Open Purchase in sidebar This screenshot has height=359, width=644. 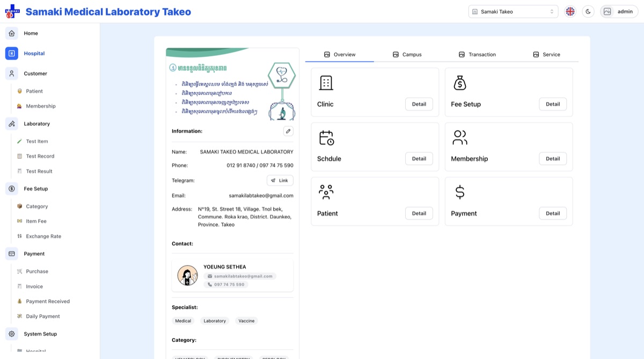36,272
